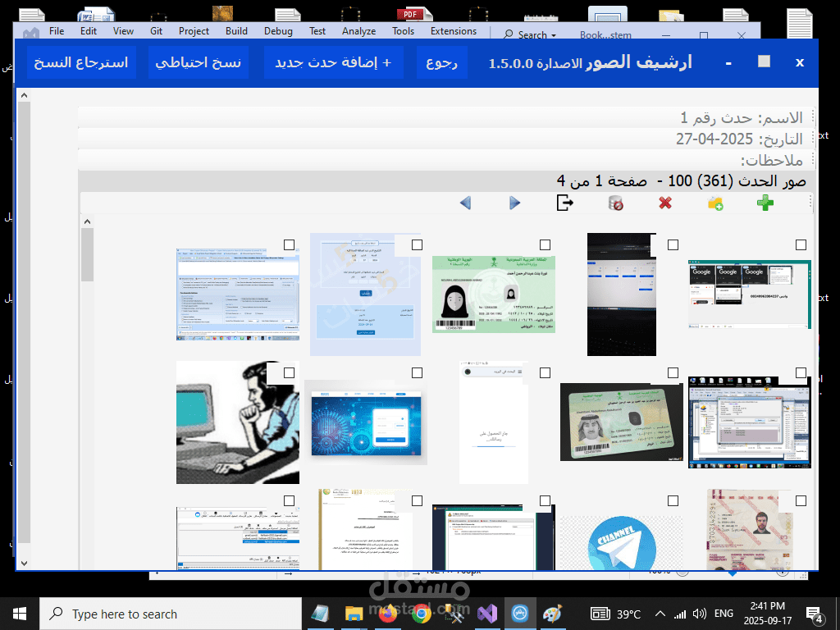The image size is (840, 630).
Task: Click the التاريخ: 27-04-2025 date text
Action: tap(739, 139)
